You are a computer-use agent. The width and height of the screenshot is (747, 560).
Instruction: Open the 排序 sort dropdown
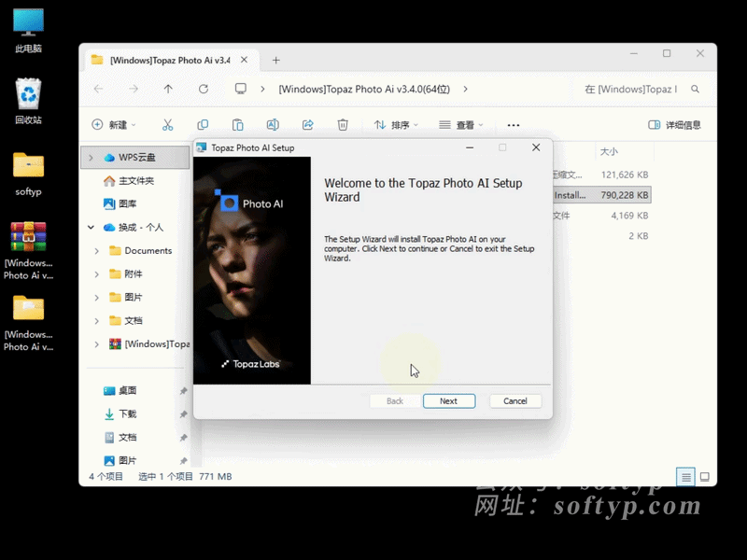tap(396, 125)
